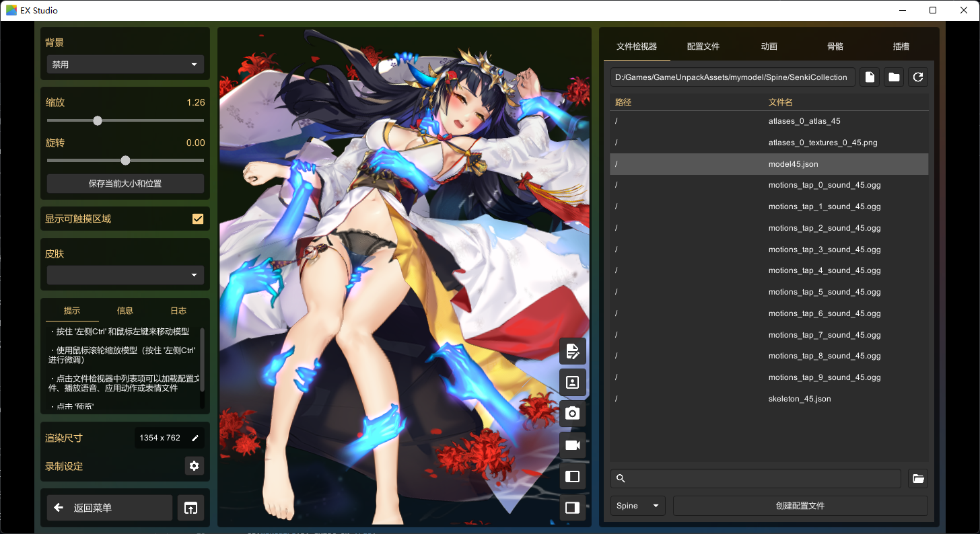Switch to the 插槽 tab
The width and height of the screenshot is (980, 534).
901,46
